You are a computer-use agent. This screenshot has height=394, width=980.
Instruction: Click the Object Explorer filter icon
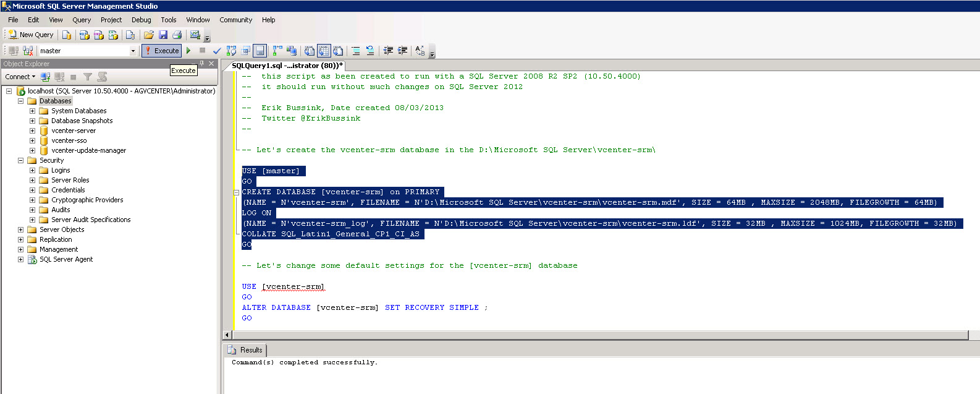88,77
